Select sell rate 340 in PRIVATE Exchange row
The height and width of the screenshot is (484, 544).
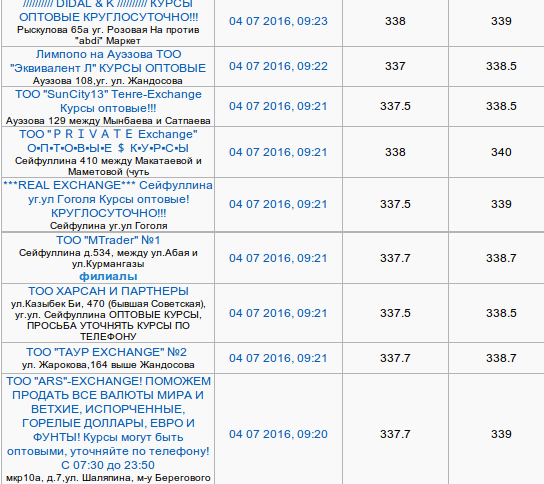coord(501,152)
